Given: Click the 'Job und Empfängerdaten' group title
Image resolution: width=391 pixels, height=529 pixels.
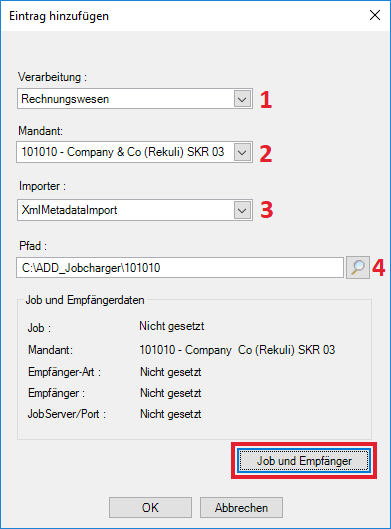Looking at the screenshot, I should [85, 300].
